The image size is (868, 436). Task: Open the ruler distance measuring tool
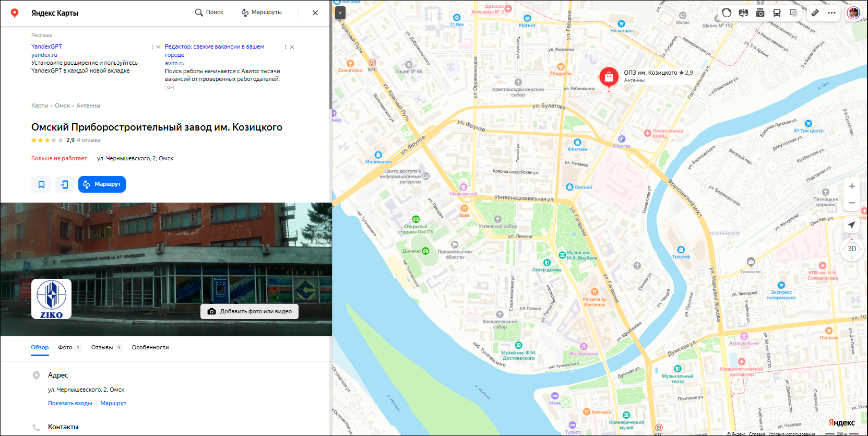[x=815, y=13]
